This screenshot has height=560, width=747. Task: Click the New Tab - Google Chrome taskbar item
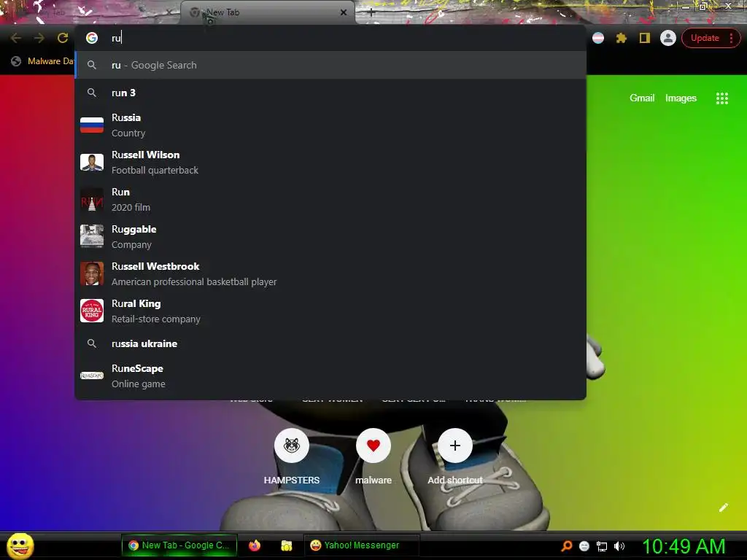tap(179, 545)
